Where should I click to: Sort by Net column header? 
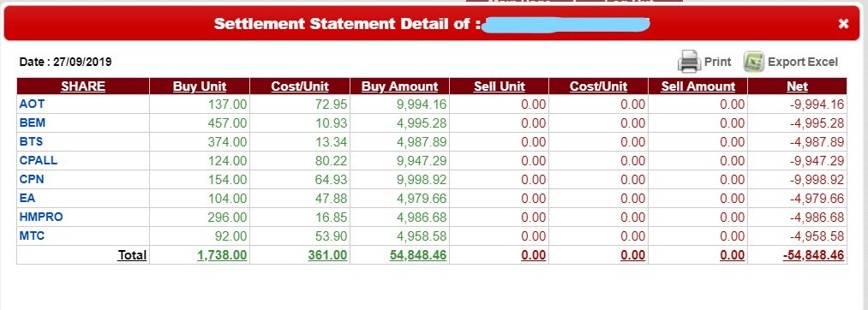tap(797, 86)
